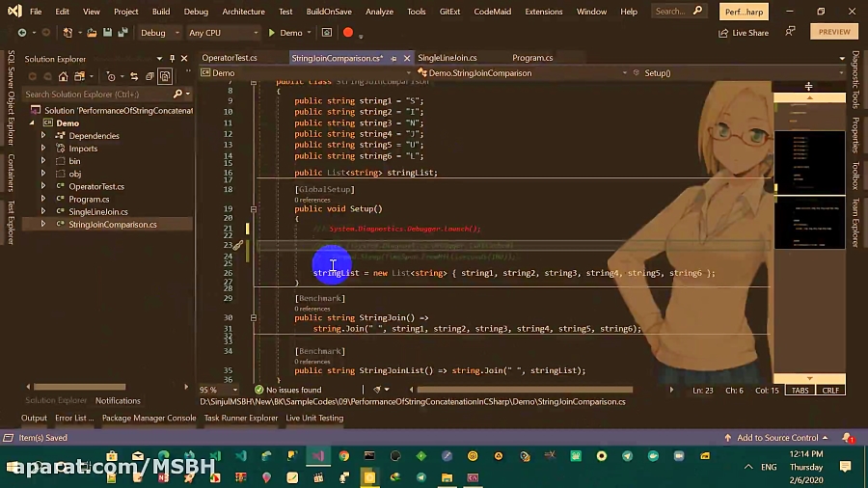The image size is (868, 488).
Task: Open the Debug menu
Action: pyautogui.click(x=196, y=12)
